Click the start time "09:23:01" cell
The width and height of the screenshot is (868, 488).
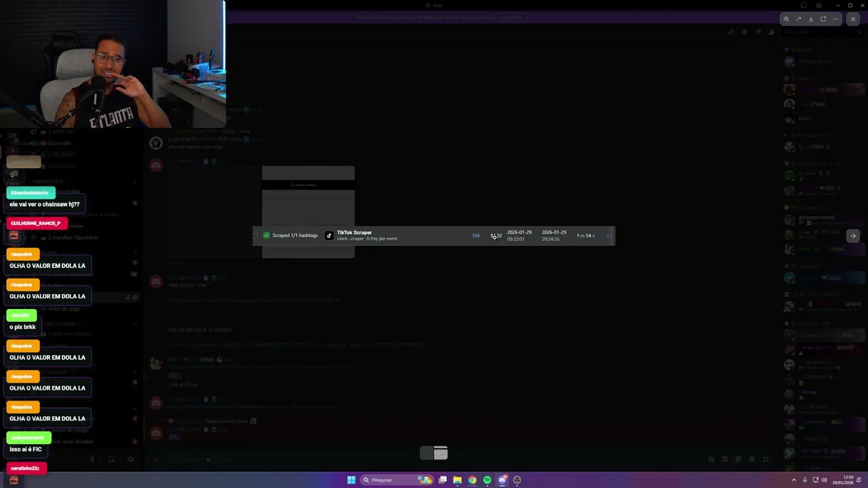(x=515, y=239)
